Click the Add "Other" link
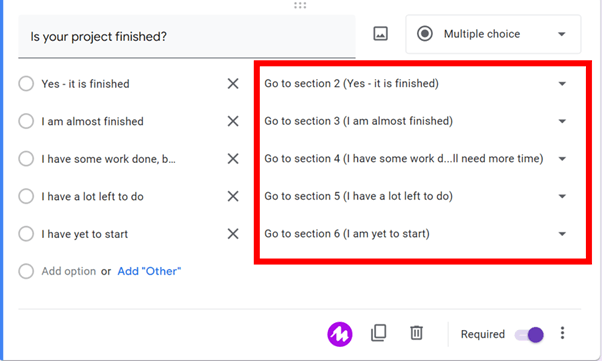602x361 pixels. coord(149,271)
